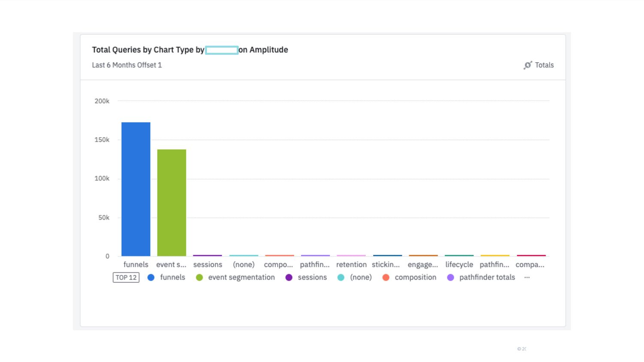Click (none) legend label
The width and height of the screenshot is (644, 362).
pyautogui.click(x=361, y=278)
